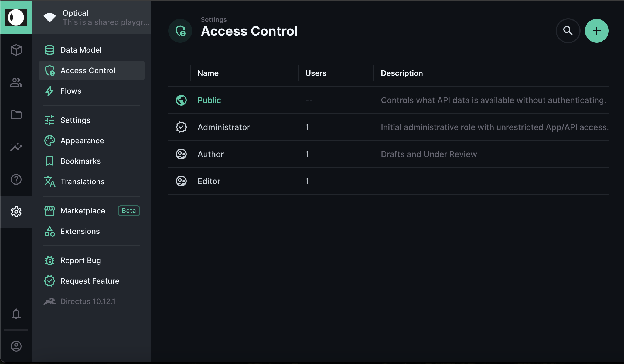Open Extensions settings page
624x364 pixels.
(x=92, y=231)
